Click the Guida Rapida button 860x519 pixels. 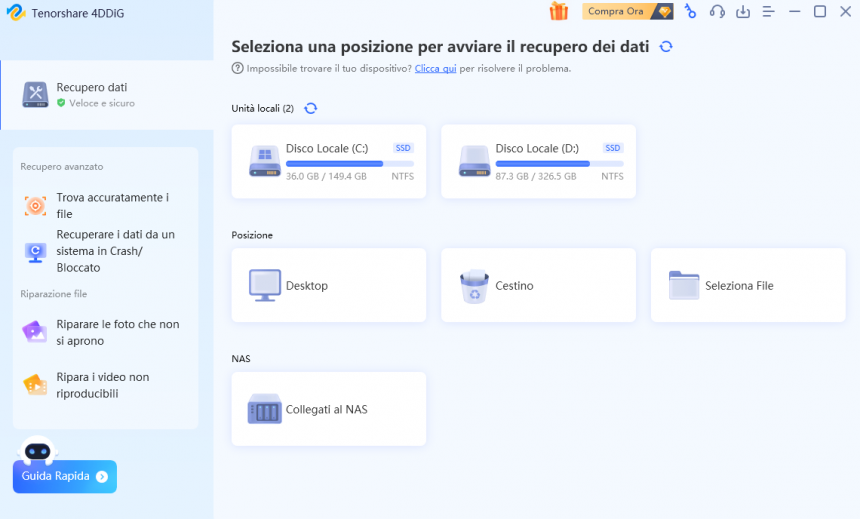pos(65,477)
